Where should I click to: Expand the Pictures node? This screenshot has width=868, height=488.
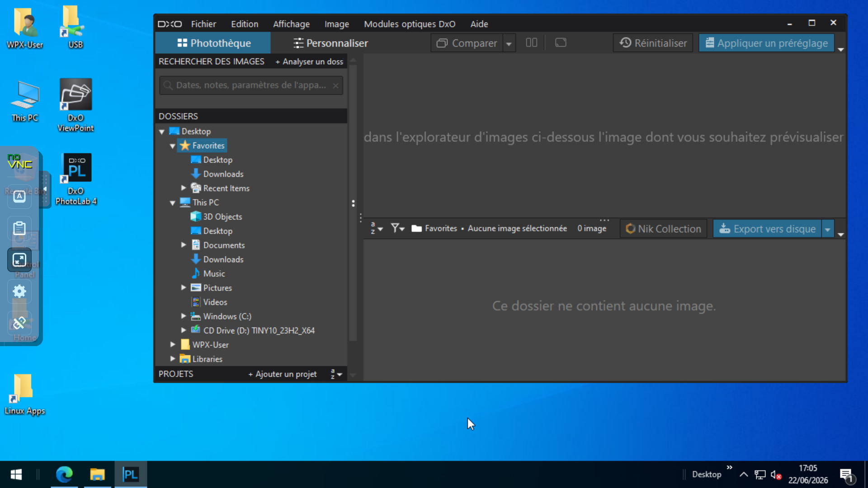click(x=184, y=287)
